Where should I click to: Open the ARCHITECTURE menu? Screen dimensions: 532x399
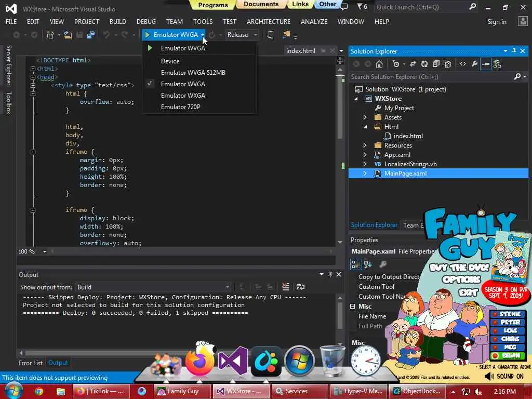(269, 22)
